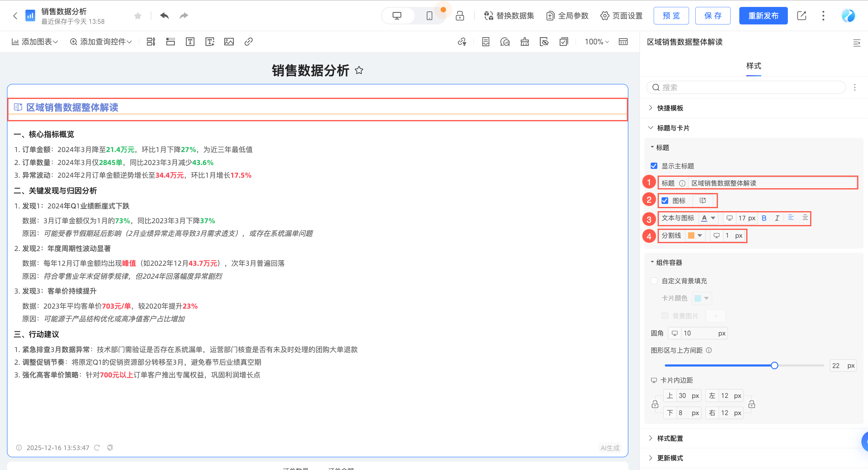Expand the 快捷模板 section
The height and width of the screenshot is (470, 868).
670,108
